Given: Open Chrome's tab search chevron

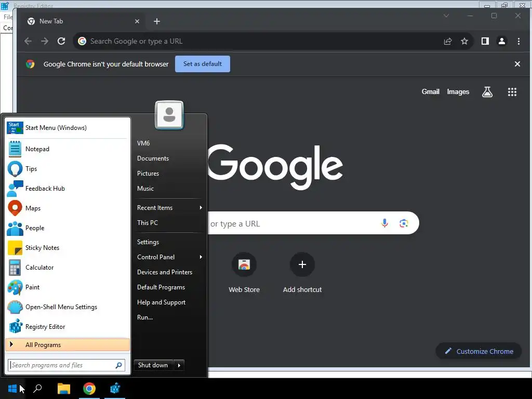Looking at the screenshot, I should point(446,16).
